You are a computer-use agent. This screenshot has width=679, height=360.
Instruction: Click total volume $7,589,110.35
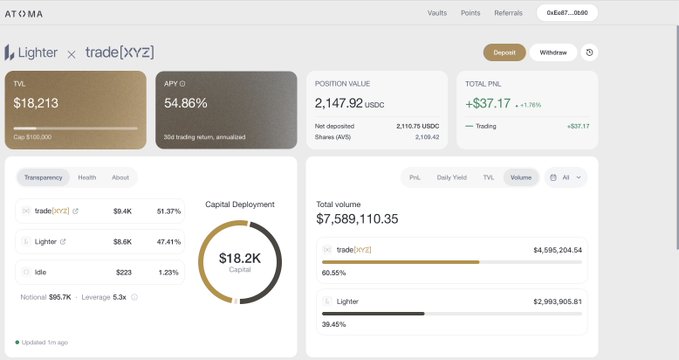(357, 219)
